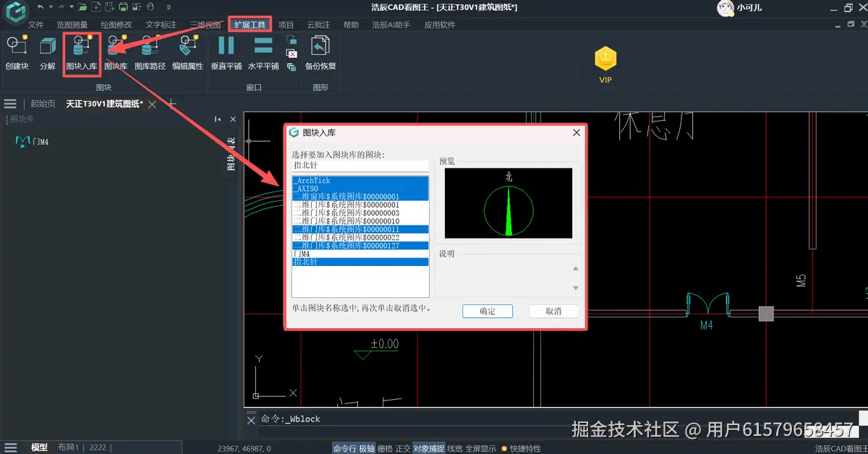
Task: Click the undo arrow in quick access bar
Action: coord(41,7)
